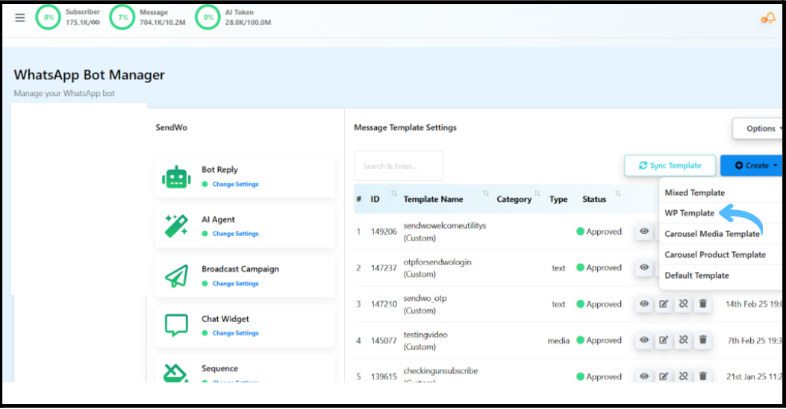Select WP Template from the Create menu
786x409 pixels.
tap(689, 213)
